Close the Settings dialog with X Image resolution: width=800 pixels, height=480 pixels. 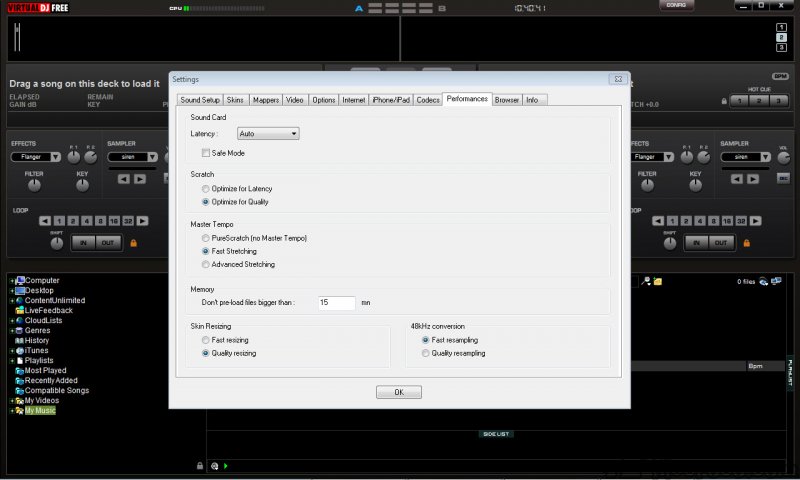[x=618, y=79]
